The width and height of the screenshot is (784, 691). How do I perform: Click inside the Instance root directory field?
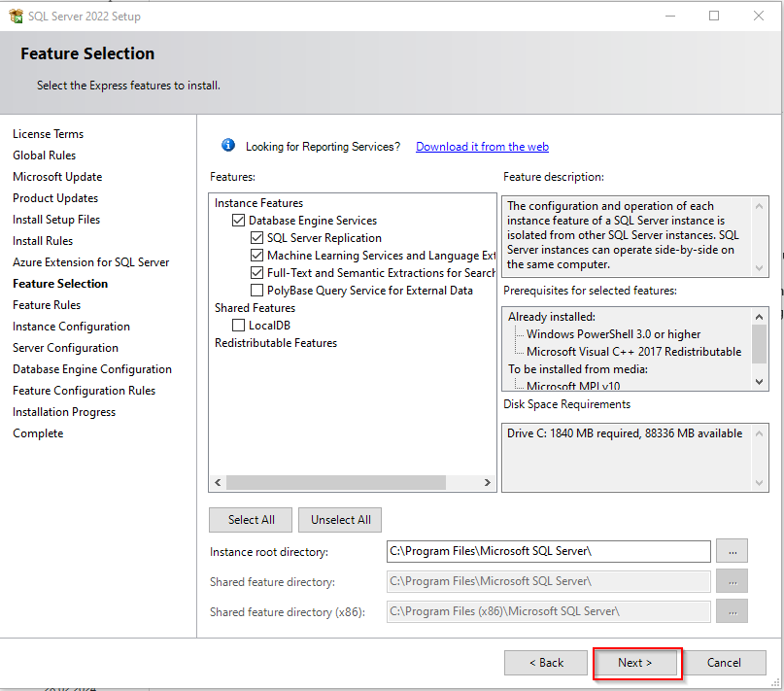tap(548, 551)
